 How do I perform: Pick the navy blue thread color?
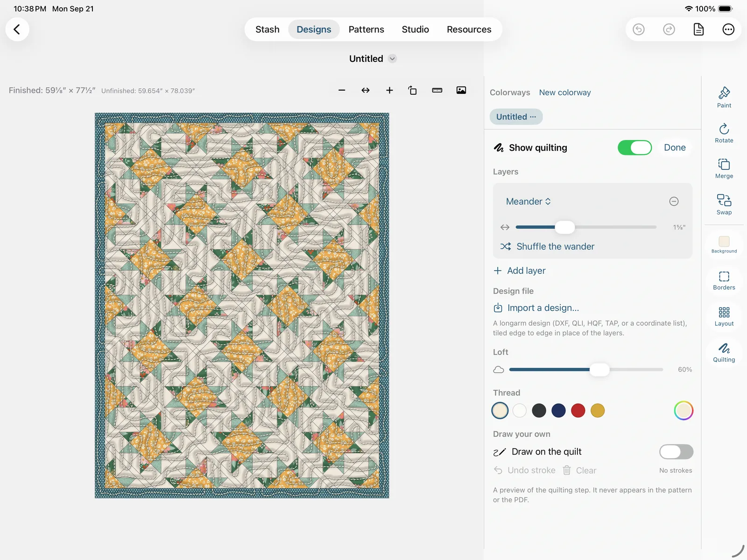click(x=558, y=411)
